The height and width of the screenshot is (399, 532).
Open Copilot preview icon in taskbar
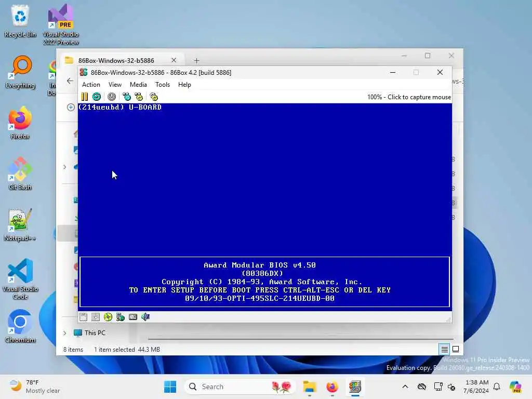pos(515,387)
